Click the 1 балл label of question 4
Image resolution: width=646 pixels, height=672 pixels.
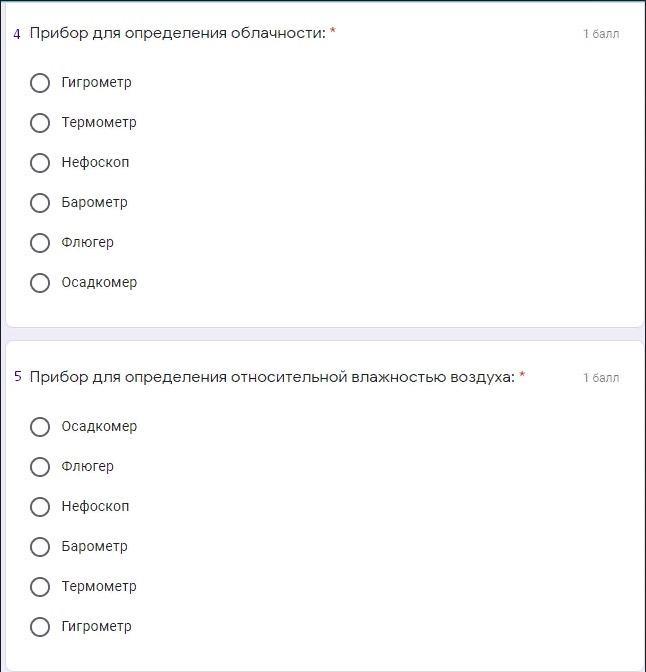601,34
